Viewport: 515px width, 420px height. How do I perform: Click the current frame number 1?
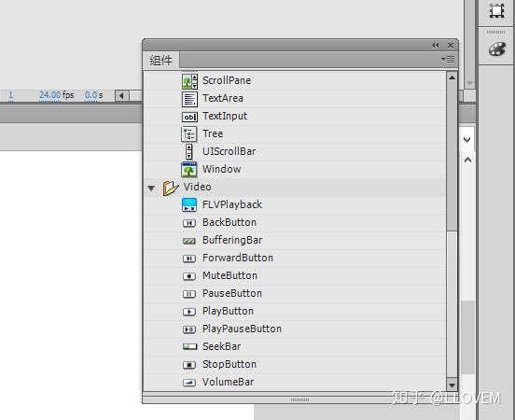pos(11,95)
